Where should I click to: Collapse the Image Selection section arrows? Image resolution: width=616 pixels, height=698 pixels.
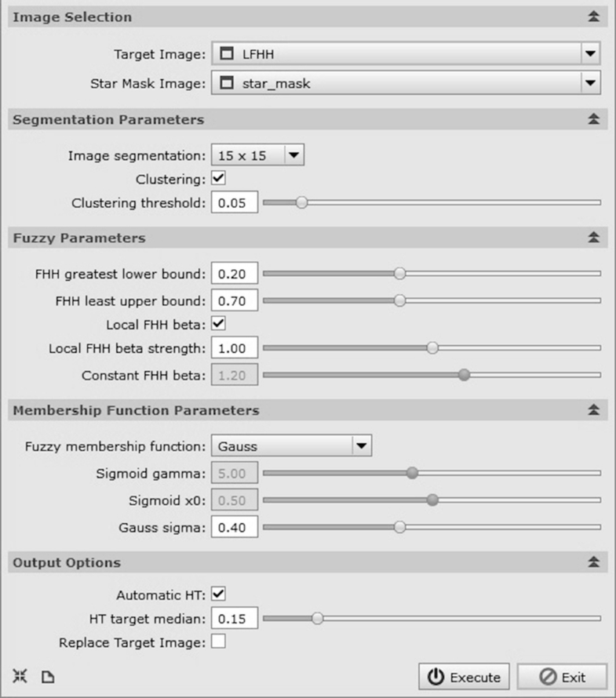click(x=593, y=17)
